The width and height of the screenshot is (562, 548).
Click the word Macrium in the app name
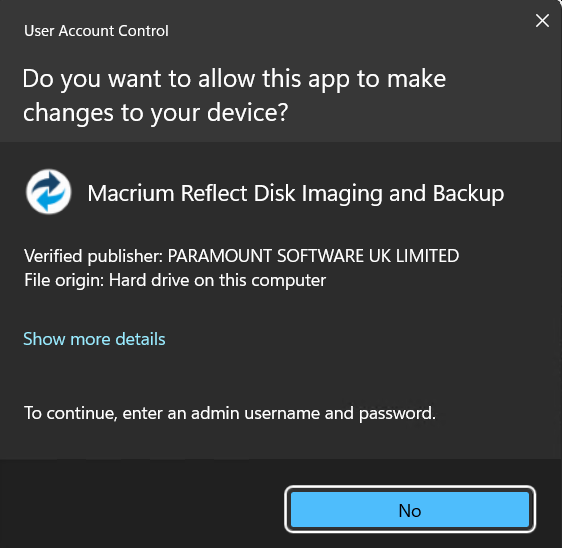click(130, 194)
